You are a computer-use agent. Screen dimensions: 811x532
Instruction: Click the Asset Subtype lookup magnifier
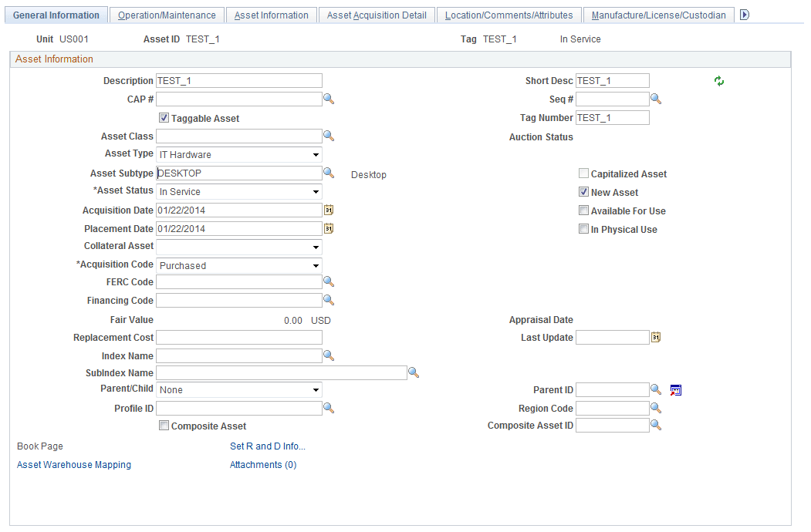coord(329,173)
